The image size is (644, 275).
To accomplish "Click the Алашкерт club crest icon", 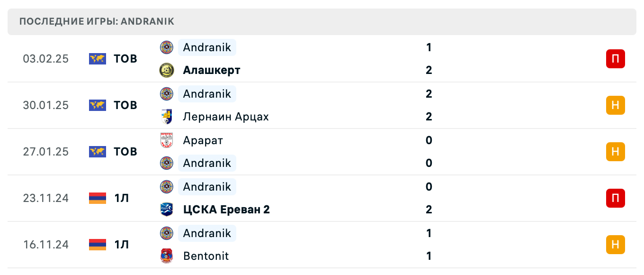I will [167, 70].
